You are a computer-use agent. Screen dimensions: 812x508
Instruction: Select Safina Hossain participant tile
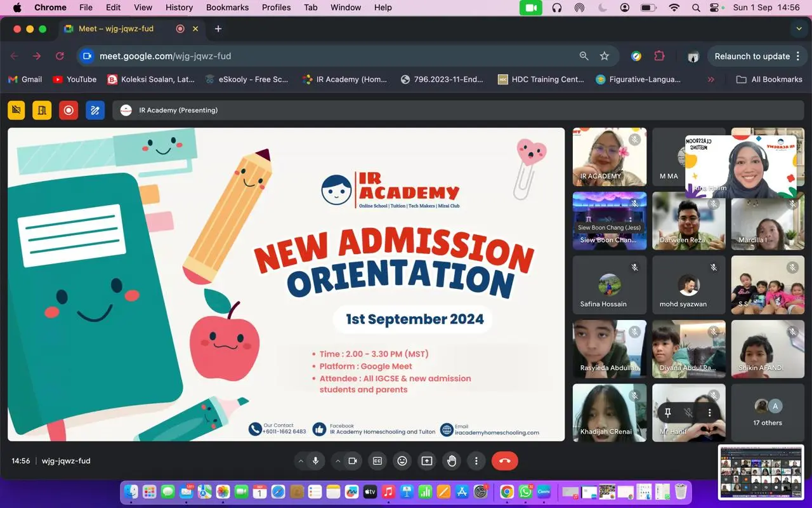click(610, 284)
